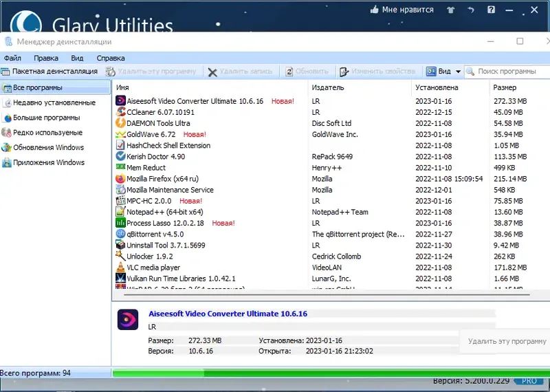Start Пакетная деинсталляция
Image resolution: width=550 pixels, height=392 pixels.
pyautogui.click(x=49, y=72)
